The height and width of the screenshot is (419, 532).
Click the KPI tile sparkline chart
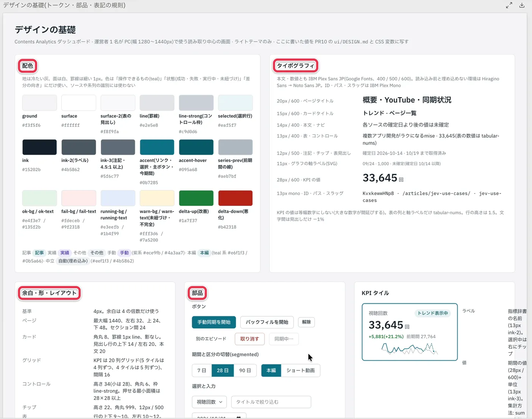410,348
